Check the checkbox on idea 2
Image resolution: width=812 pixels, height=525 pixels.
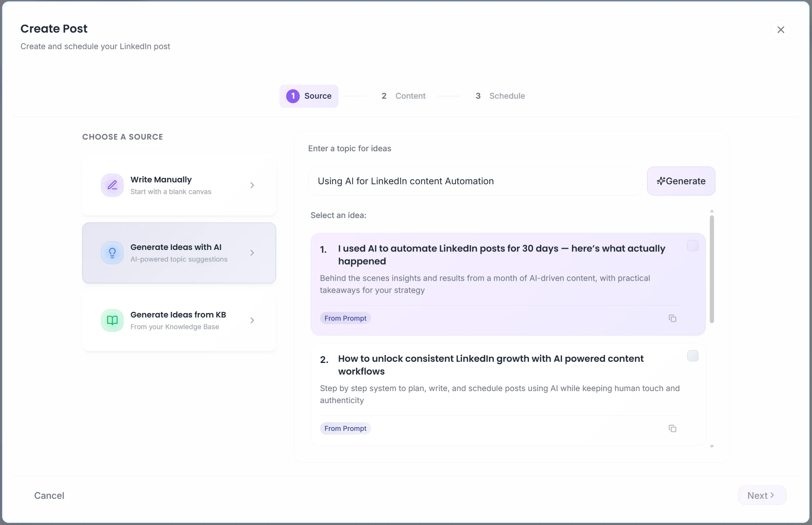coord(693,356)
